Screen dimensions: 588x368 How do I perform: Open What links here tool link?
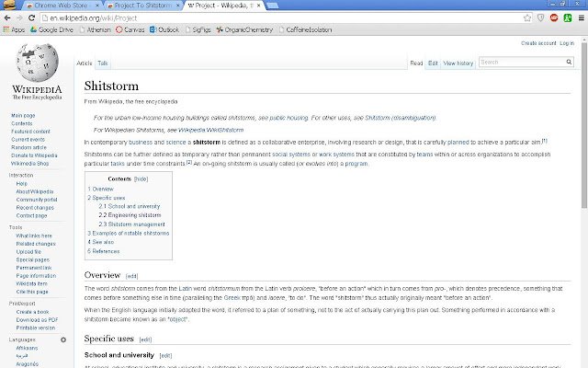pos(34,236)
